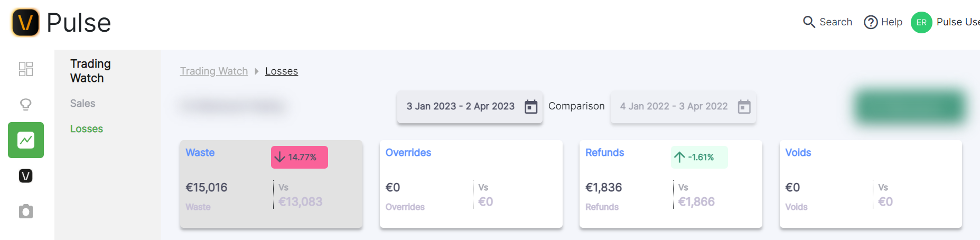Click the pink 14.77% waste change badge
The height and width of the screenshot is (240, 980).
300,158
